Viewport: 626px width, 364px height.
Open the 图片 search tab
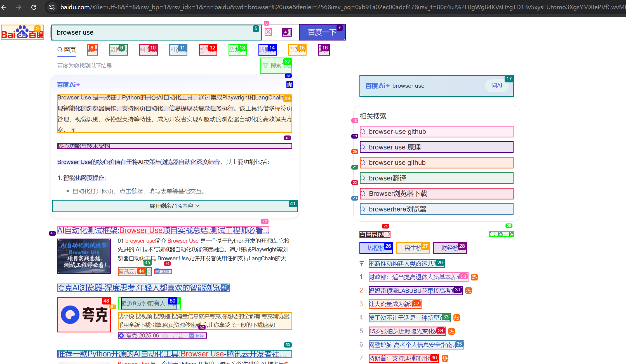point(118,50)
